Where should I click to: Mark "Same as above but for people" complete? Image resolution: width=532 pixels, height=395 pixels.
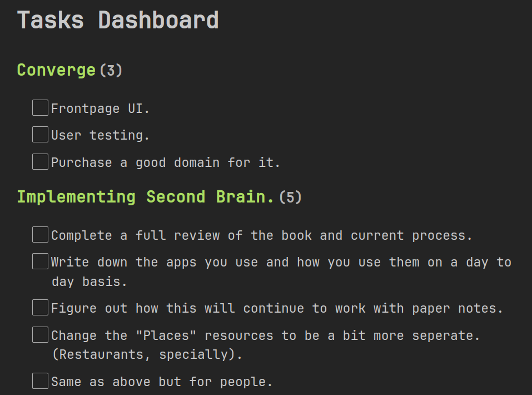pos(40,381)
